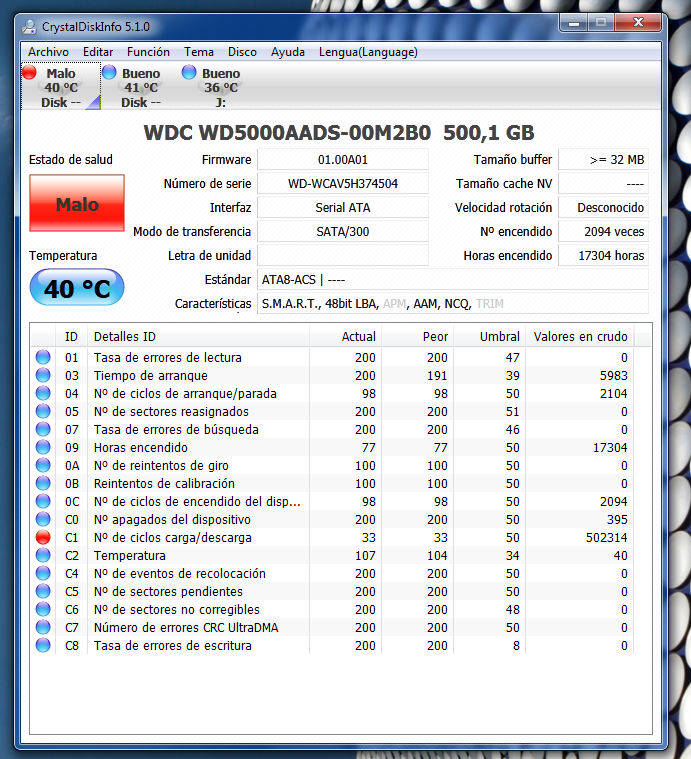The width and height of the screenshot is (691, 759).
Task: Click the blue status orb beside Temperatura row
Action: 43,556
